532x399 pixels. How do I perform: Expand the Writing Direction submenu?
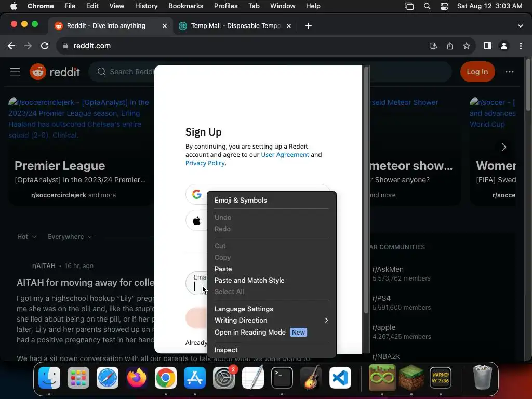pos(271,320)
